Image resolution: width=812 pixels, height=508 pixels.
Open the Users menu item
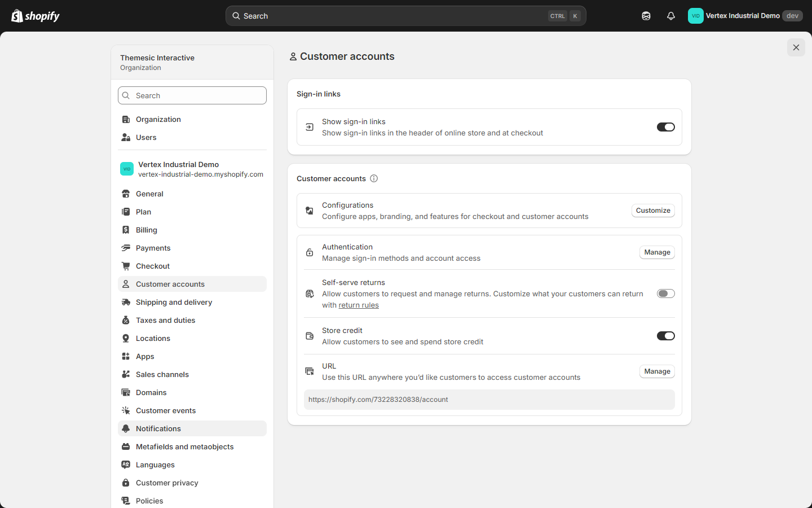pyautogui.click(x=192, y=137)
